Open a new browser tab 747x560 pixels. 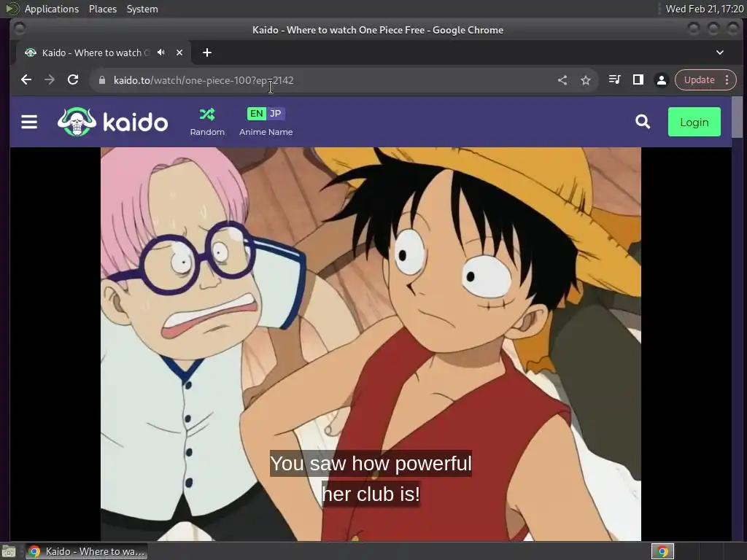pyautogui.click(x=206, y=52)
